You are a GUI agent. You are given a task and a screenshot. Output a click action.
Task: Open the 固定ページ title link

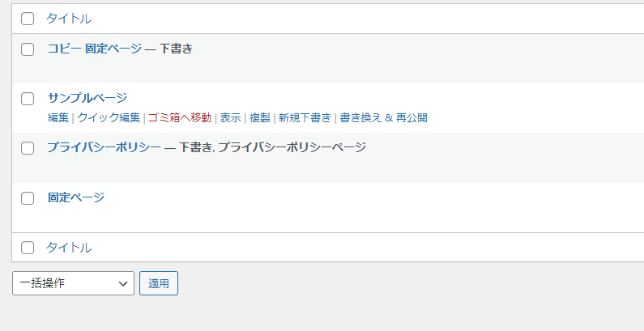click(76, 197)
